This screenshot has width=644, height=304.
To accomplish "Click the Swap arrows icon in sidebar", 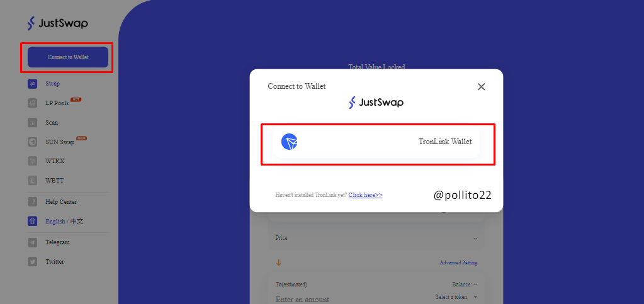I will 33,84.
